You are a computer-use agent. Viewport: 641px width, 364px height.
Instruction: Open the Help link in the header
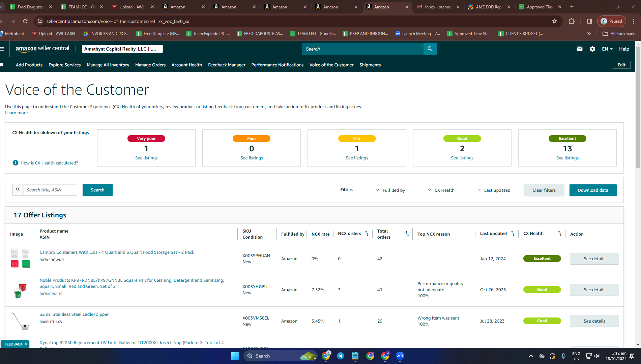[x=624, y=49]
